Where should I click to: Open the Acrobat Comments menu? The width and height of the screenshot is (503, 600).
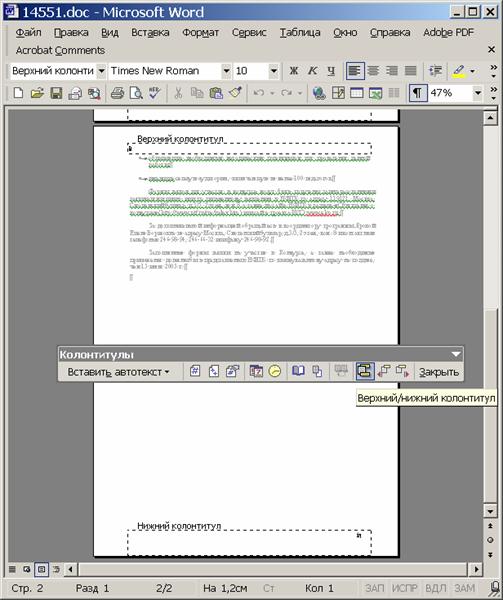tap(60, 51)
